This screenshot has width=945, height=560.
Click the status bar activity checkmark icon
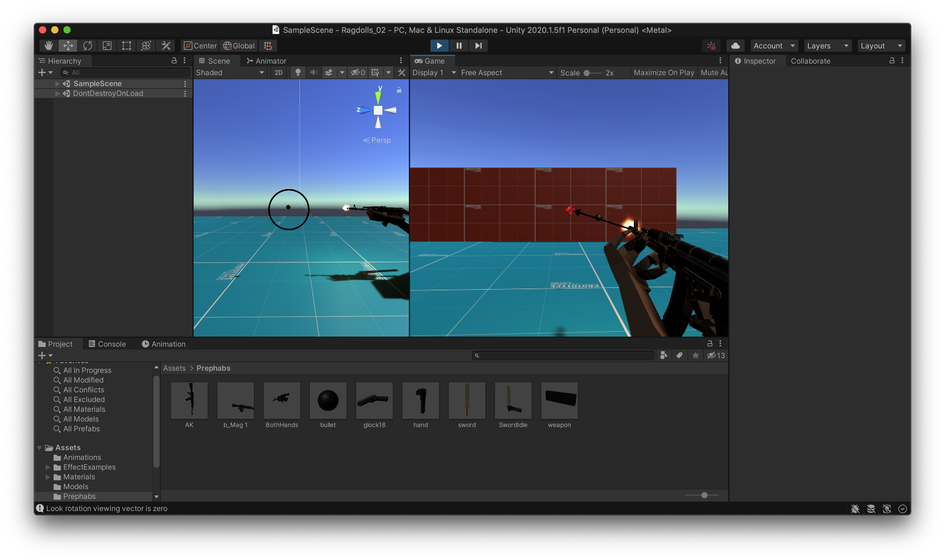(903, 509)
